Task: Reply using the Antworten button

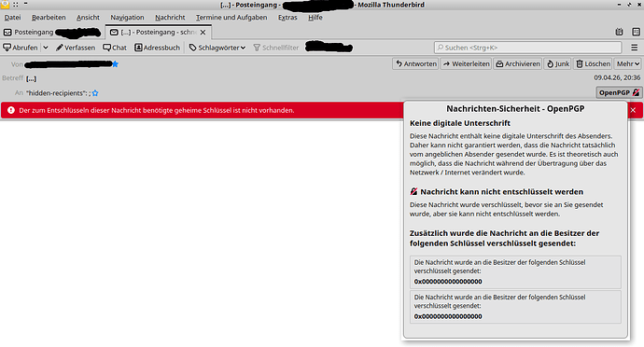Action: click(416, 63)
